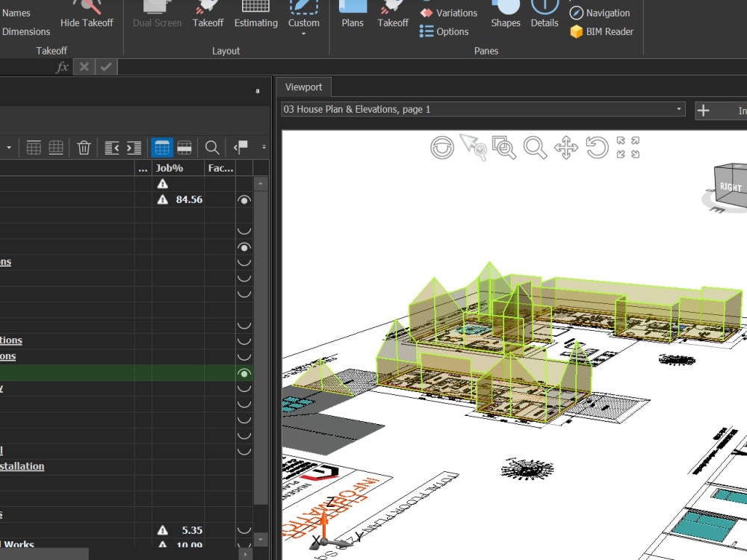This screenshot has height=560, width=747.
Task: Click the Hide Takeoff ribbon button
Action: click(87, 14)
